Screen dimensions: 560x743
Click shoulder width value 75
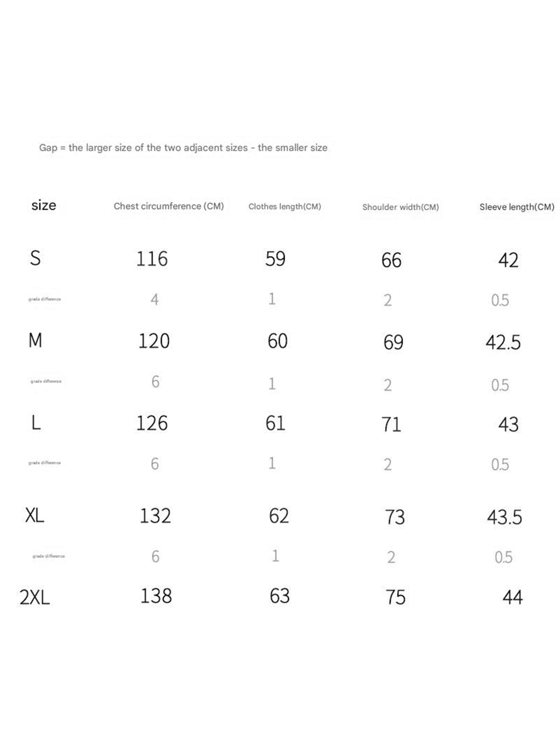396,597
